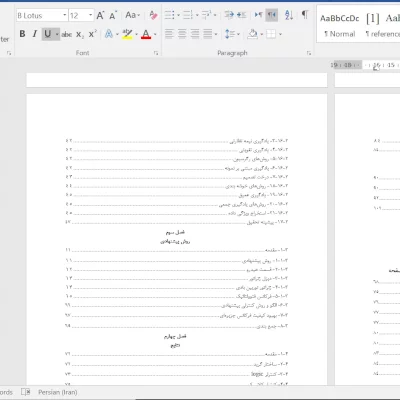Open the Sort A-Z tool
Viewport: 400px width, 400px height.
tap(289, 15)
